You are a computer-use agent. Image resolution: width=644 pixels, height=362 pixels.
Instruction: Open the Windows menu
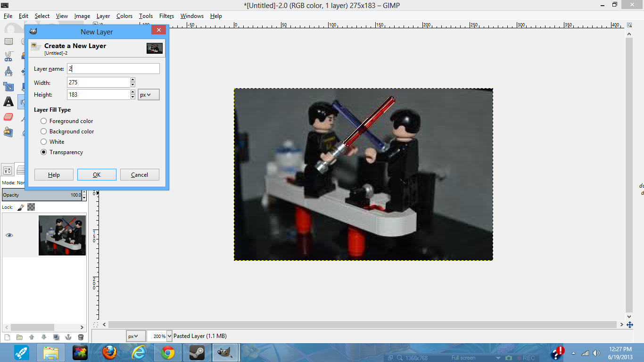click(192, 16)
